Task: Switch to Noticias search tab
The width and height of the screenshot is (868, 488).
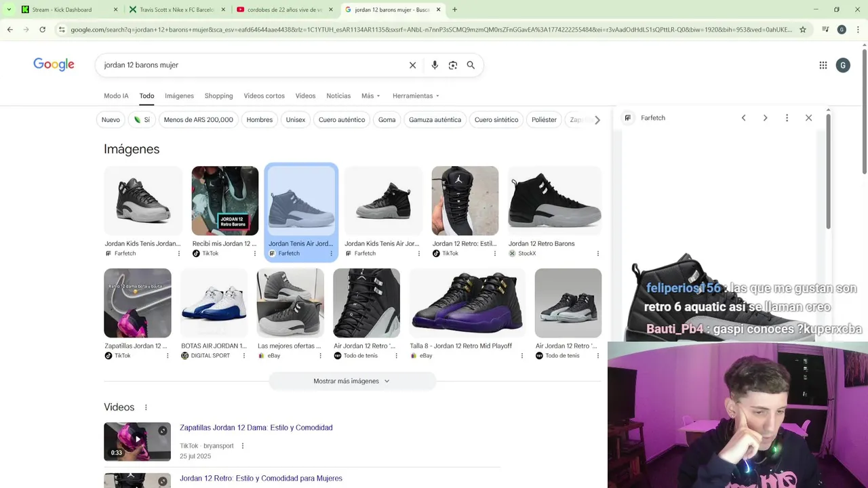Action: pyautogui.click(x=338, y=96)
